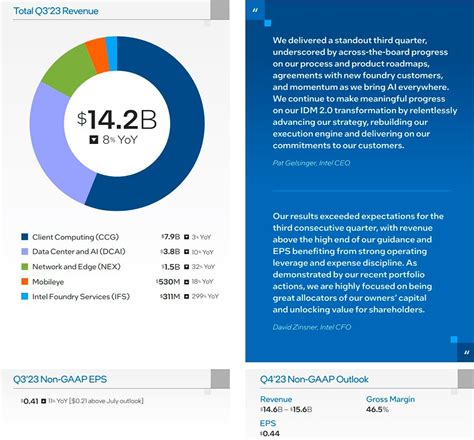
Task: Click the YoY arrow icon in Mobileye row
Action: tap(187, 282)
